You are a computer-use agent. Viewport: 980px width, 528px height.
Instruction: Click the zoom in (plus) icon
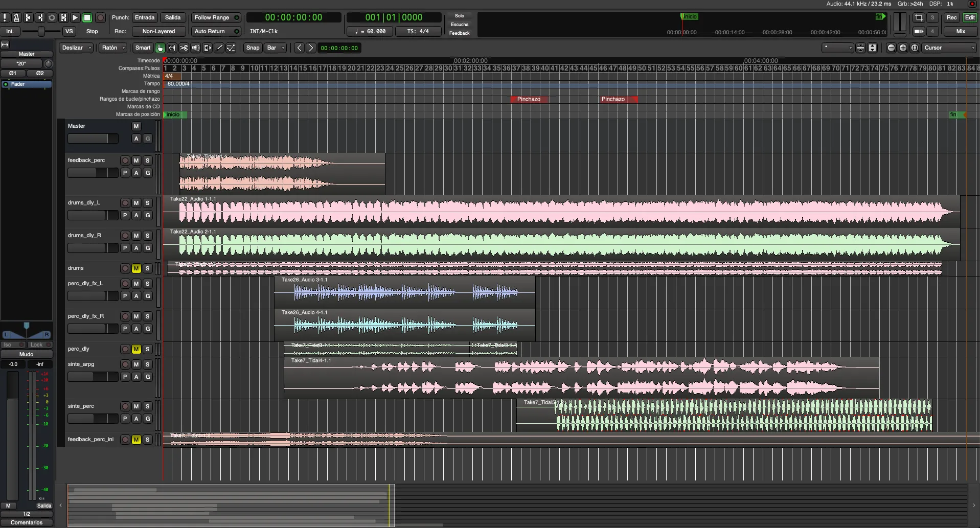[903, 48]
